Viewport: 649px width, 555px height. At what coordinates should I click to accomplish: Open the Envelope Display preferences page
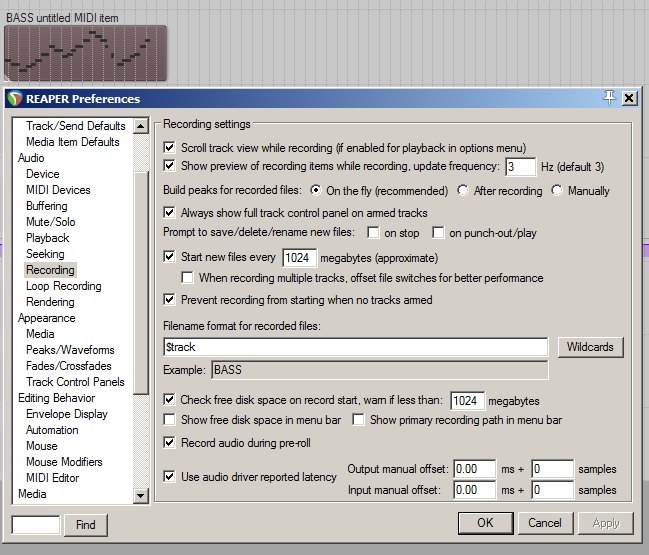(67, 414)
